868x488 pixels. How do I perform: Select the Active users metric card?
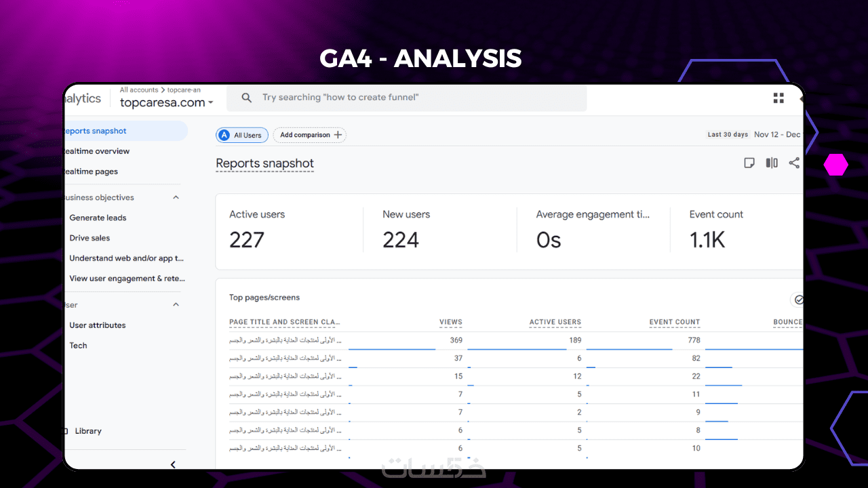288,230
